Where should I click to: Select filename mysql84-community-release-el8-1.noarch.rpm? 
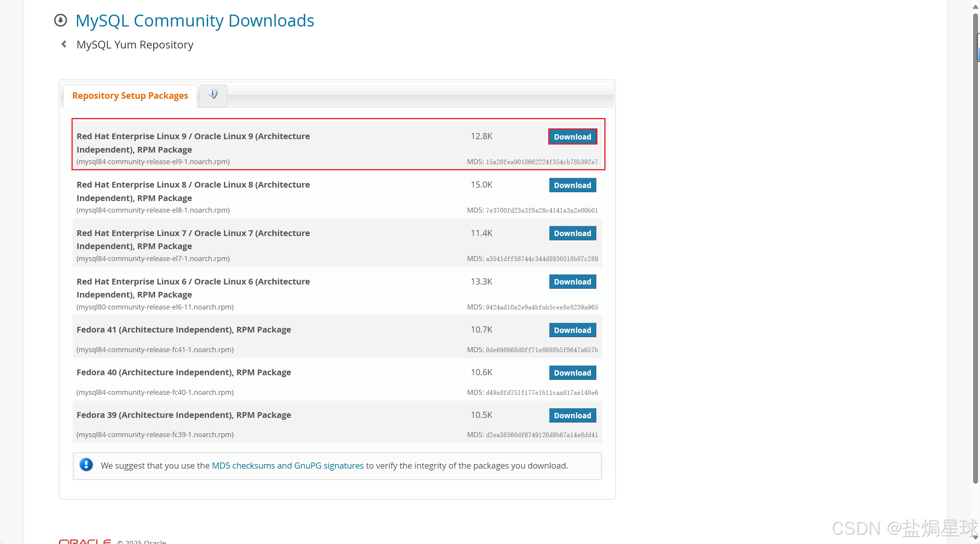tap(153, 210)
